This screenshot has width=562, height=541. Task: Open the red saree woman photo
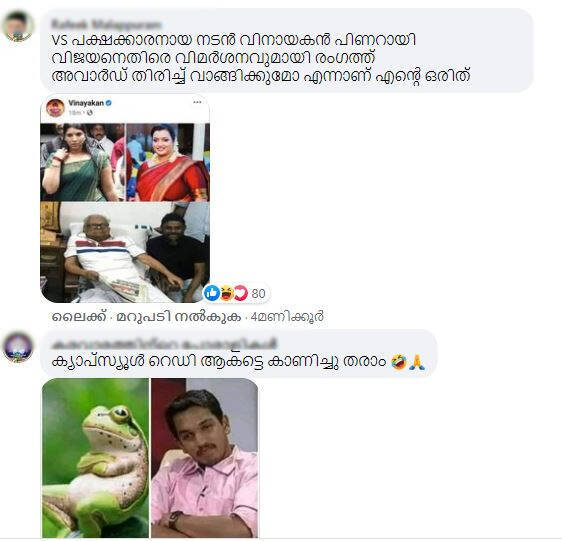tap(168, 162)
